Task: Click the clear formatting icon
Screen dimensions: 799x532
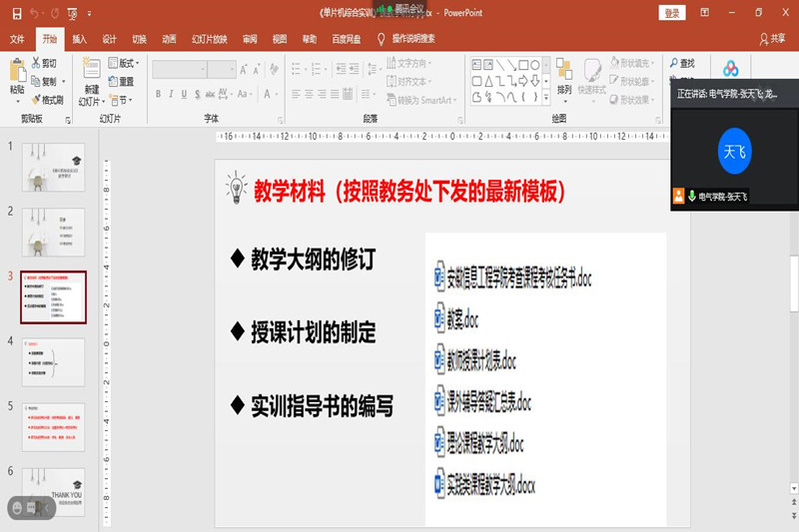Action: (274, 69)
